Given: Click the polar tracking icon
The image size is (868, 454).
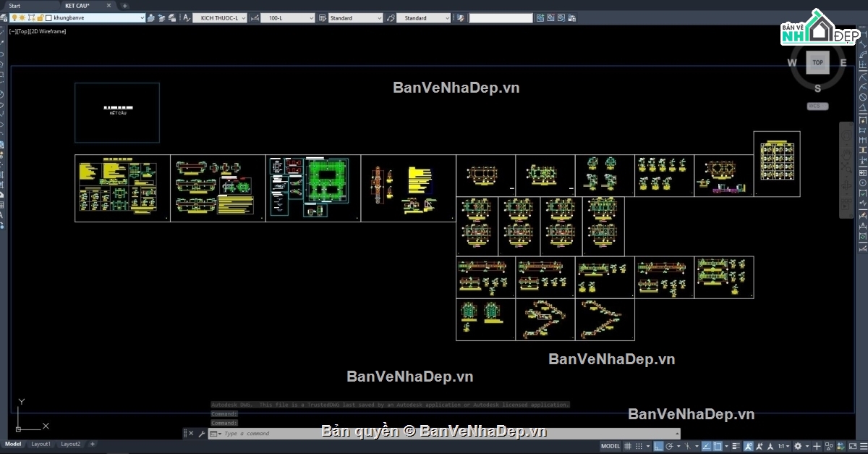Looking at the screenshot, I should tap(669, 446).
